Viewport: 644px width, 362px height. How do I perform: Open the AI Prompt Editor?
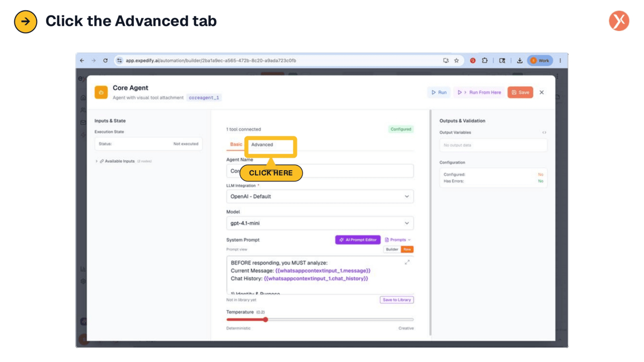(x=358, y=240)
